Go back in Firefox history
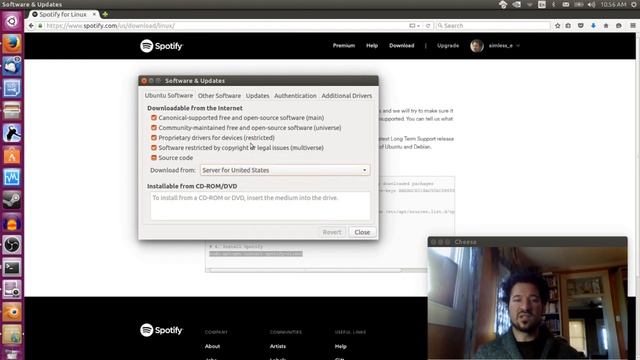Viewport: 640px width, 360px height. [x=31, y=26]
